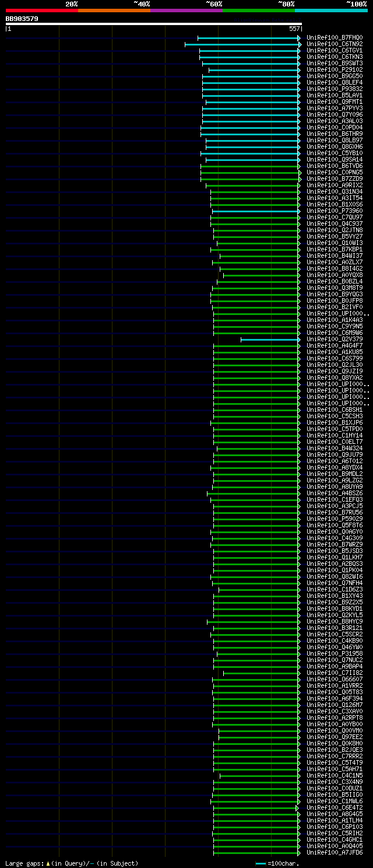Select label UniRef100_Q2V379
Image resolution: width=373 pixels, height=868 pixels.
pos(335,339)
